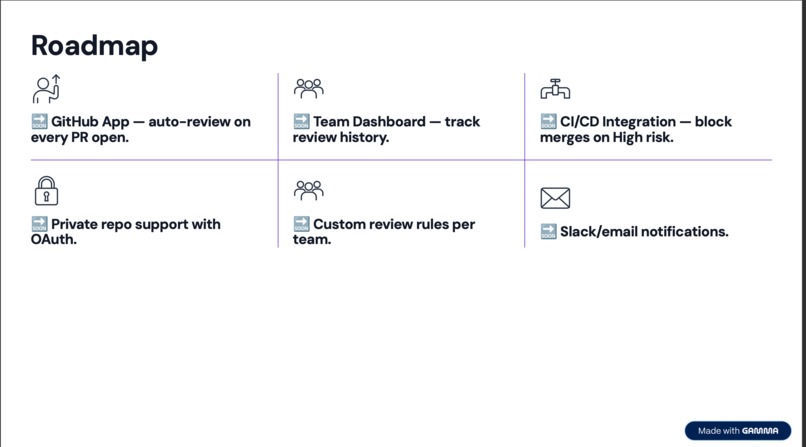Image resolution: width=806 pixels, height=447 pixels.
Task: Select the 'Team Dashboard — track review history' text
Action: click(x=387, y=129)
